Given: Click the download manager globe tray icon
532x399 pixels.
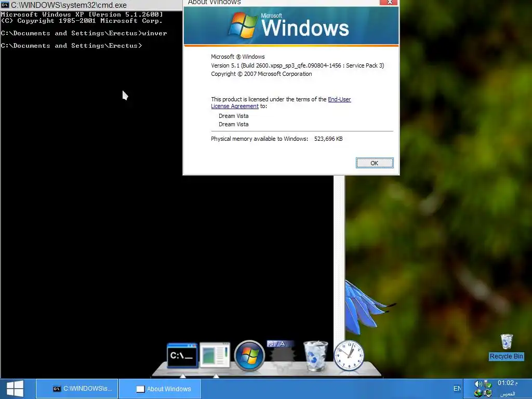Looking at the screenshot, I should 478,393.
